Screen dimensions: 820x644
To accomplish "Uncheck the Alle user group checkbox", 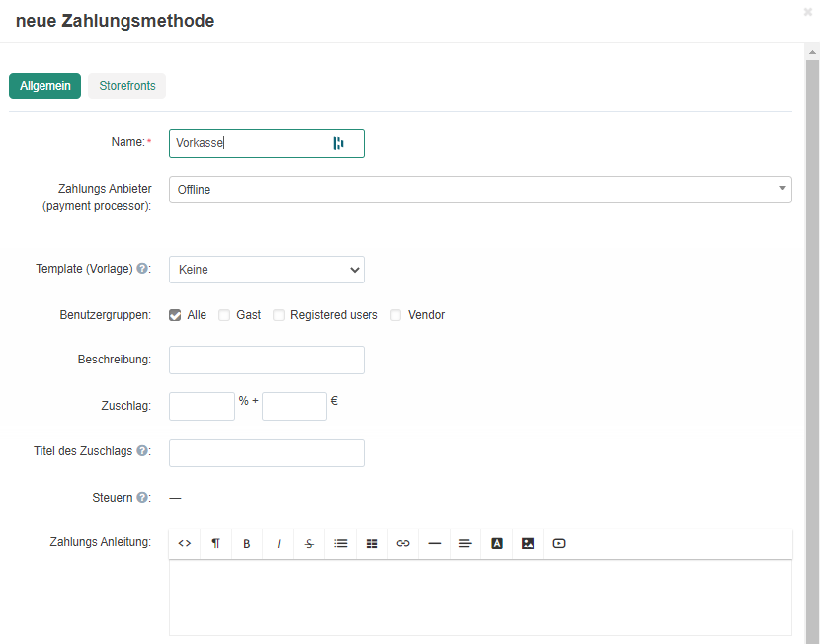I will pos(175,315).
